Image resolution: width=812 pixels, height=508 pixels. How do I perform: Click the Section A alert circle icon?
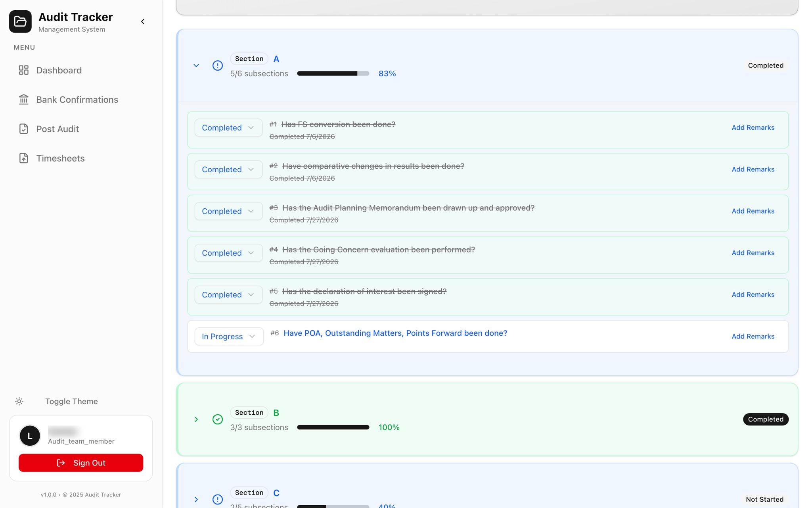click(218, 65)
